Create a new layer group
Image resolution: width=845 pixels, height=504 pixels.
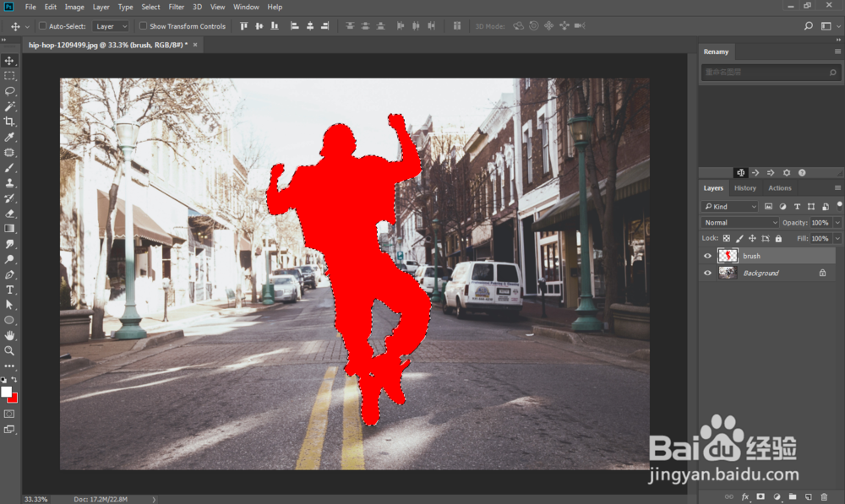(x=793, y=496)
